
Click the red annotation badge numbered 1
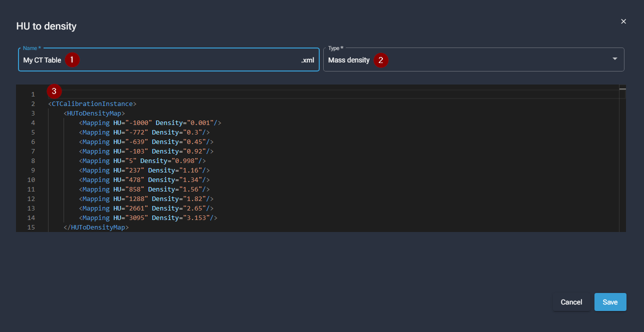72,59
